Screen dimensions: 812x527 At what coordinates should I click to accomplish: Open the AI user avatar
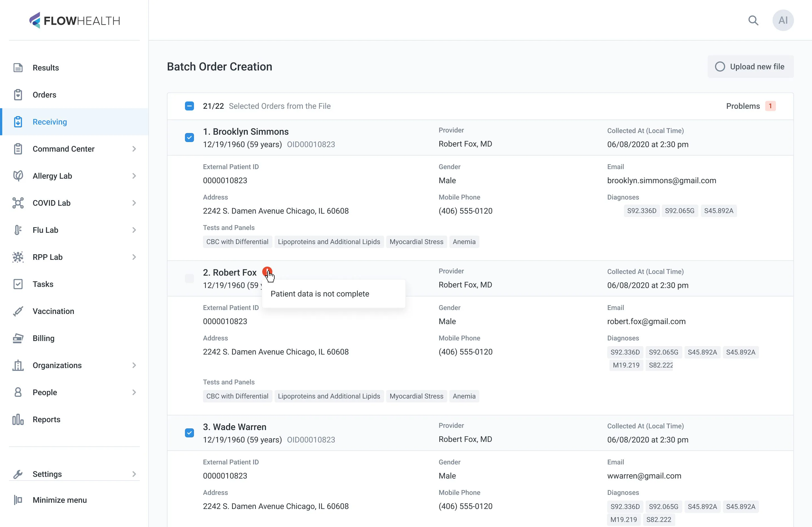(783, 21)
